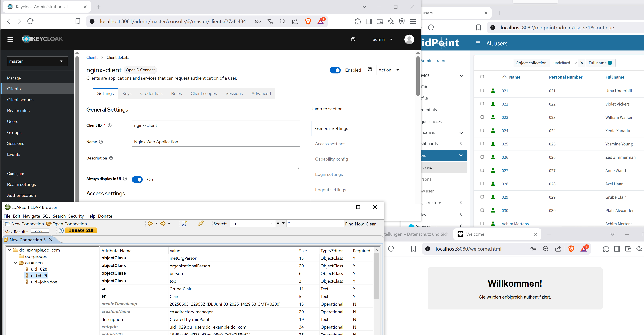Image resolution: width=644 pixels, height=335 pixels.
Task: Click Keycloak help question mark in header
Action: [353, 39]
